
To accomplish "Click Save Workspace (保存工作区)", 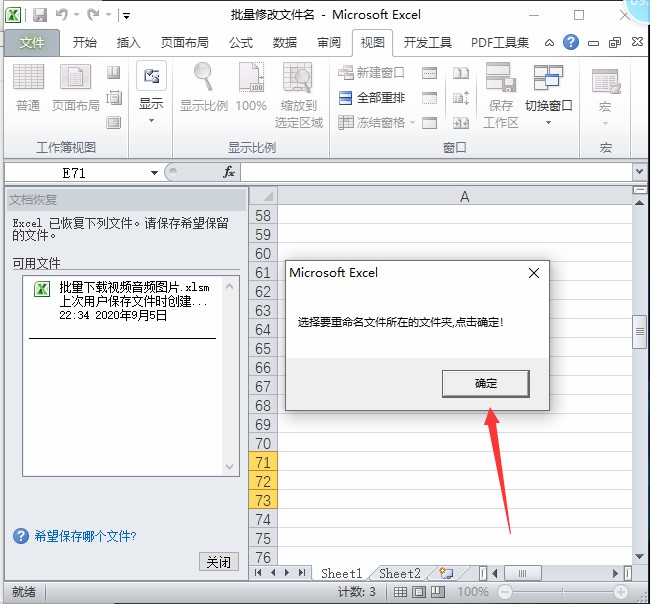I will point(501,95).
